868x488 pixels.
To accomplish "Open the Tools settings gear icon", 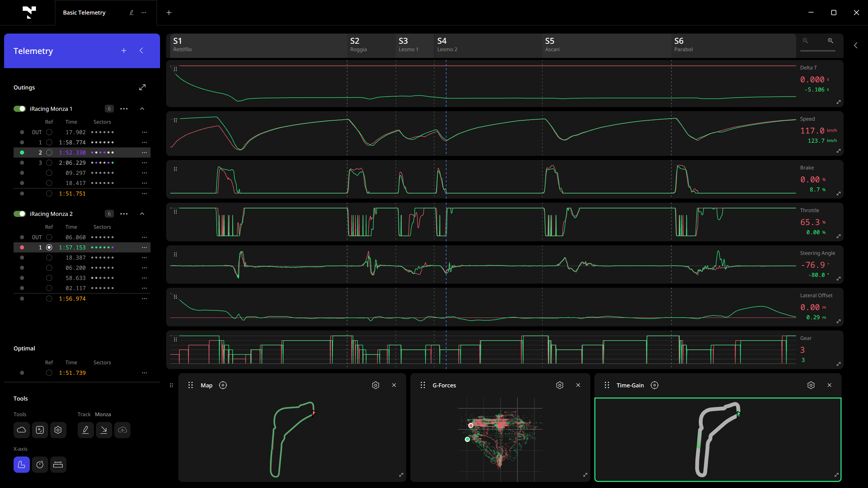I will pos(58,430).
